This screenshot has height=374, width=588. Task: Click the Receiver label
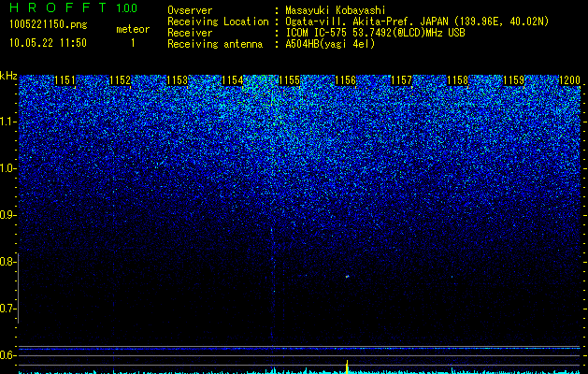tap(190, 33)
